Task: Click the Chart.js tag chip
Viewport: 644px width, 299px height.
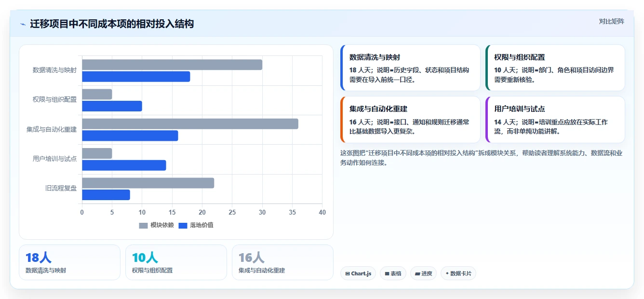Action: coord(358,273)
